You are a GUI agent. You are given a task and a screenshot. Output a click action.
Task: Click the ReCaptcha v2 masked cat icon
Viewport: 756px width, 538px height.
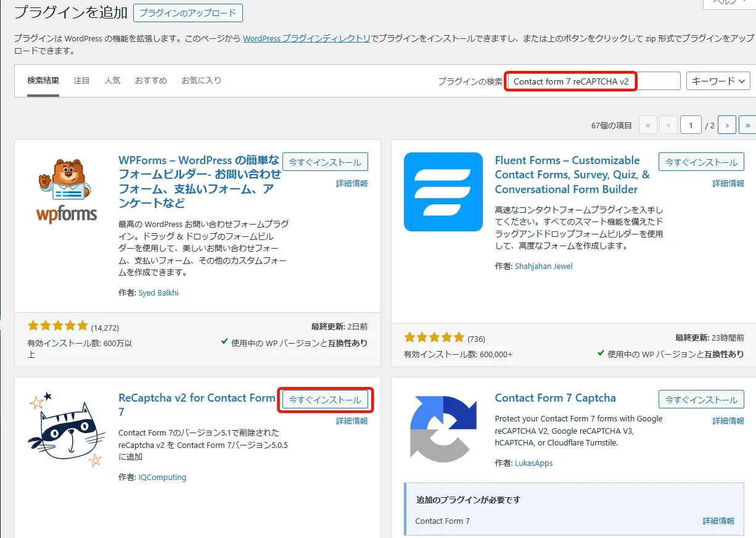[67, 429]
